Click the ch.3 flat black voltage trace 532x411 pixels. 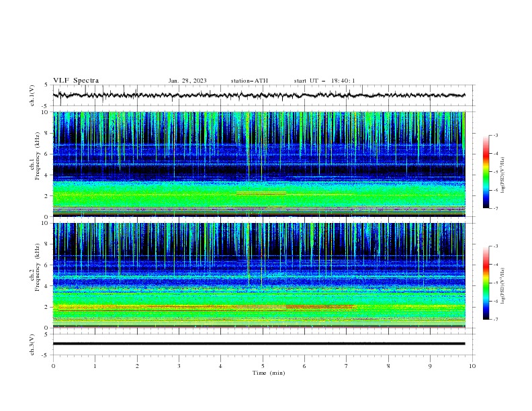259,344
